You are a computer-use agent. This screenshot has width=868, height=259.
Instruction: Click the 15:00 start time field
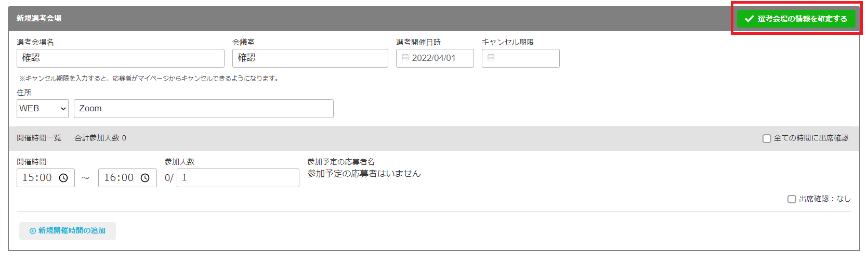pos(37,178)
